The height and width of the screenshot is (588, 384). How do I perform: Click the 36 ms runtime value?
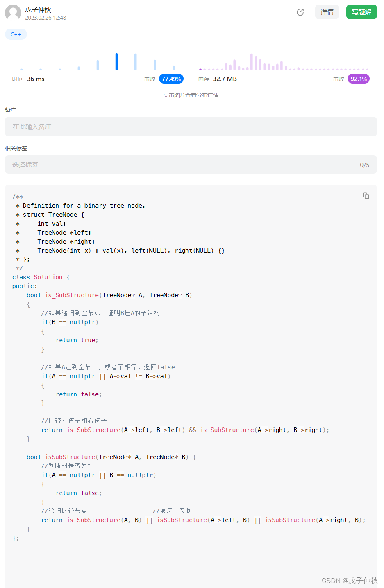pyautogui.click(x=36, y=79)
